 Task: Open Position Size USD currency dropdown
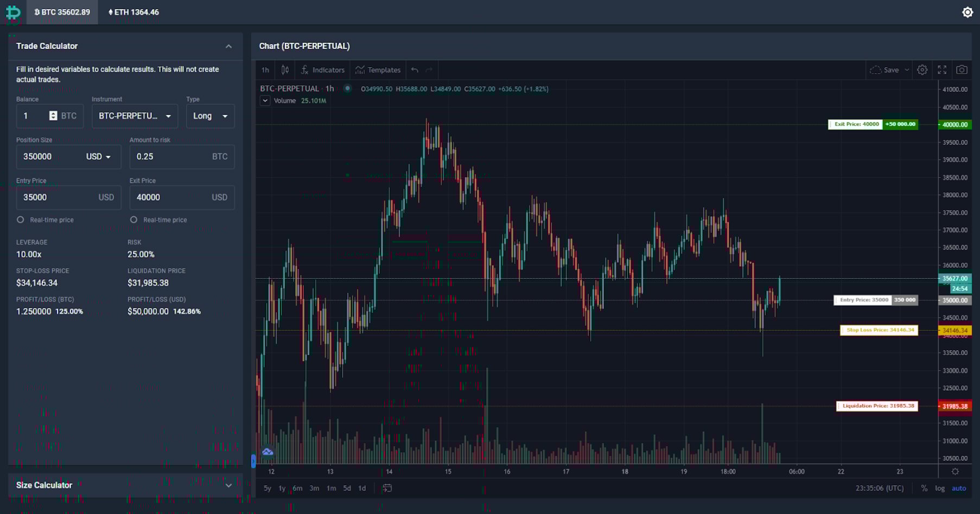pos(99,157)
